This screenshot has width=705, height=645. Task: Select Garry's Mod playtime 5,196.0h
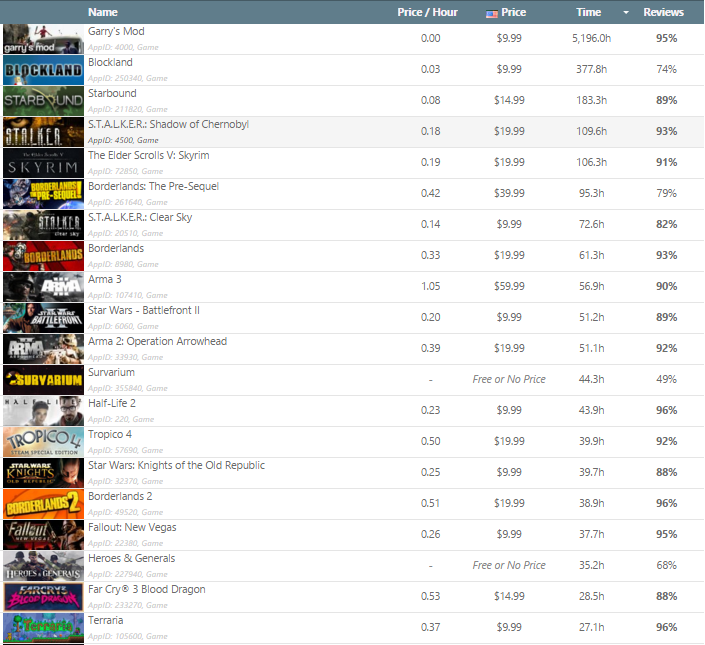click(x=591, y=39)
